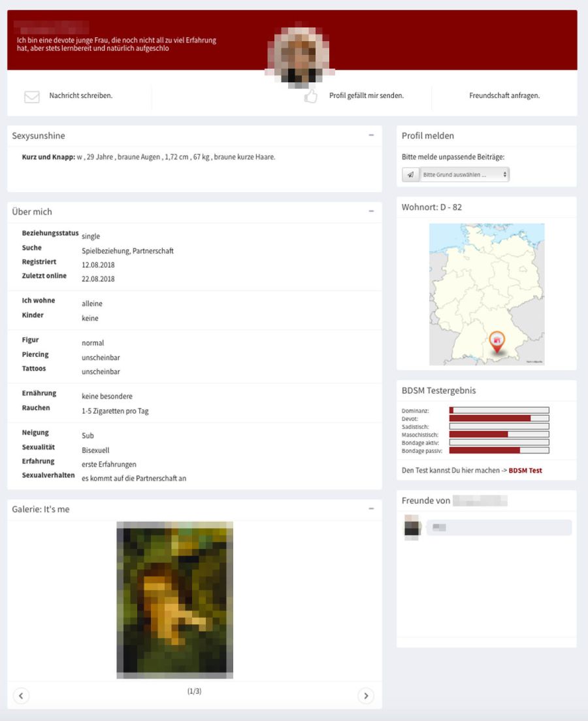Go to previous gallery image arrow
Screen dimensions: 588x721
[x=21, y=696]
